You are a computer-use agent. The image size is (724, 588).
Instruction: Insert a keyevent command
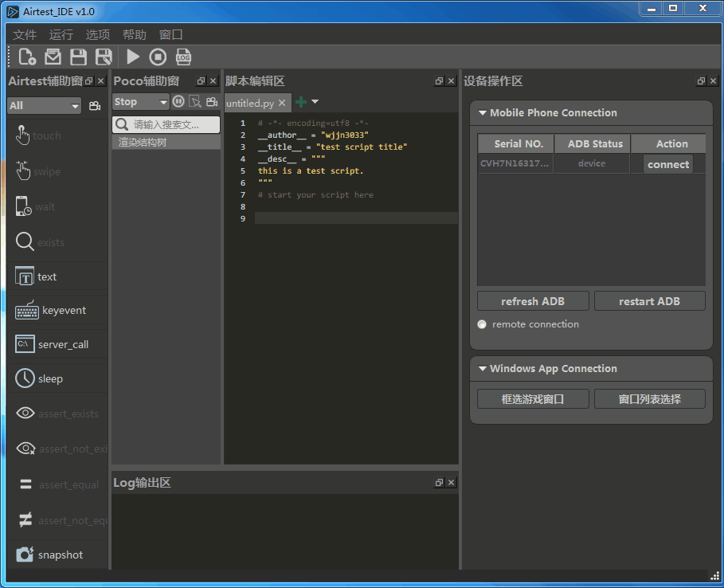coord(57,311)
